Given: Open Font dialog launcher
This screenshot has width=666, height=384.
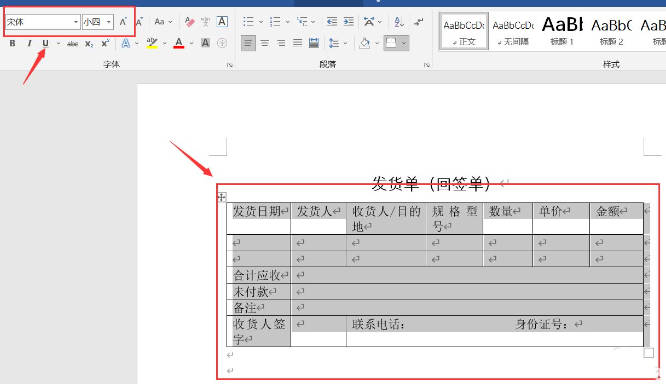Looking at the screenshot, I should (230, 65).
